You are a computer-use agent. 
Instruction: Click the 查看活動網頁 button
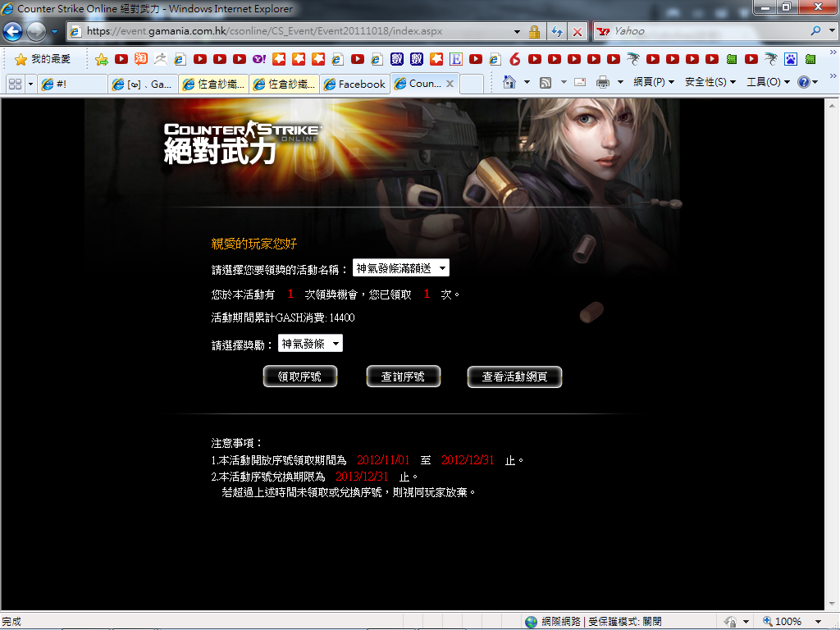(x=515, y=377)
